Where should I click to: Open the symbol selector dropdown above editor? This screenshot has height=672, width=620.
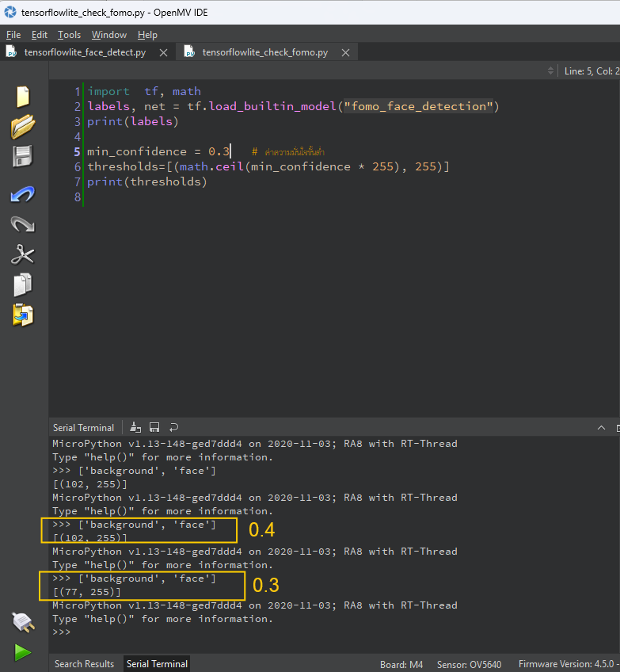point(551,71)
